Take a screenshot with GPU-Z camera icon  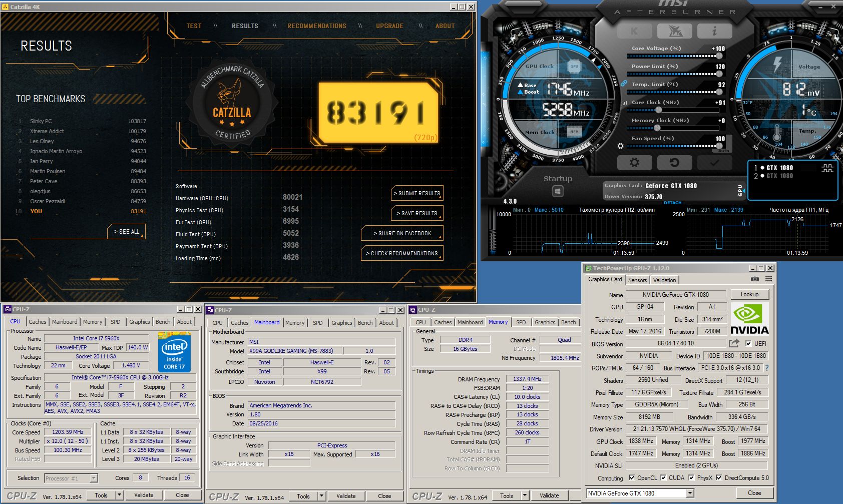coord(755,279)
